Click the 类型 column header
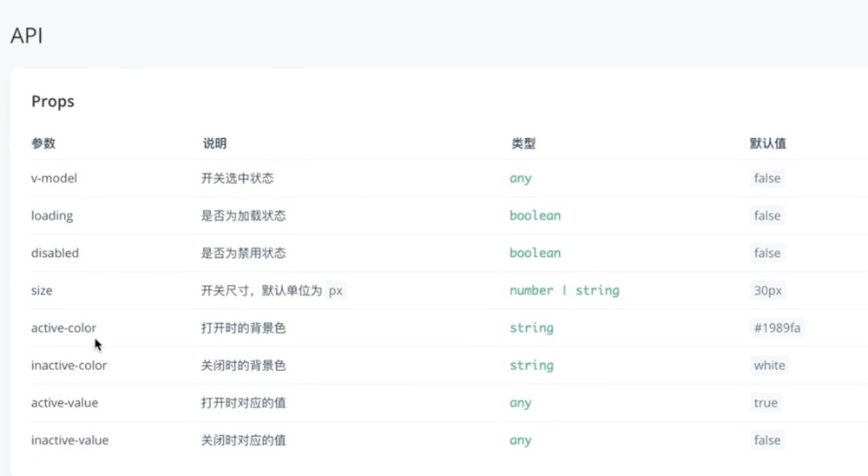 523,143
